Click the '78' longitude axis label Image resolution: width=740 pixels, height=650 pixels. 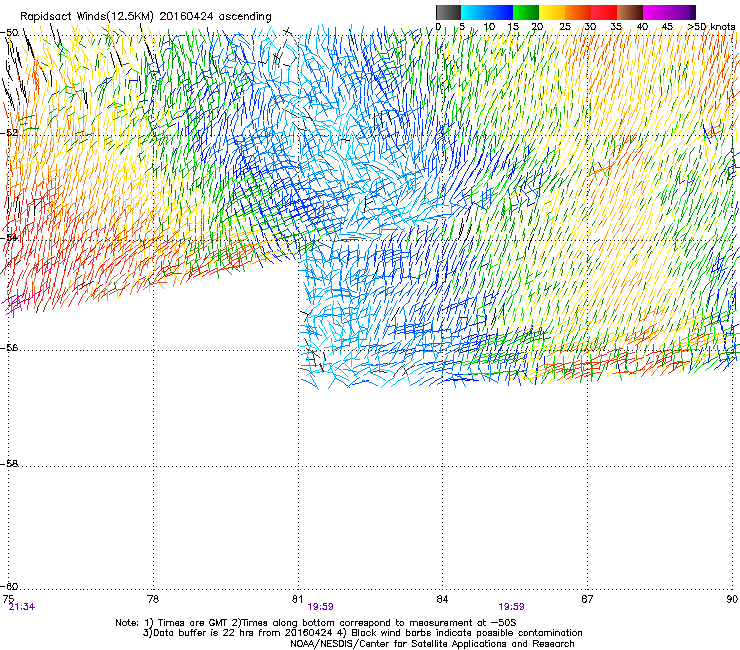[x=153, y=599]
